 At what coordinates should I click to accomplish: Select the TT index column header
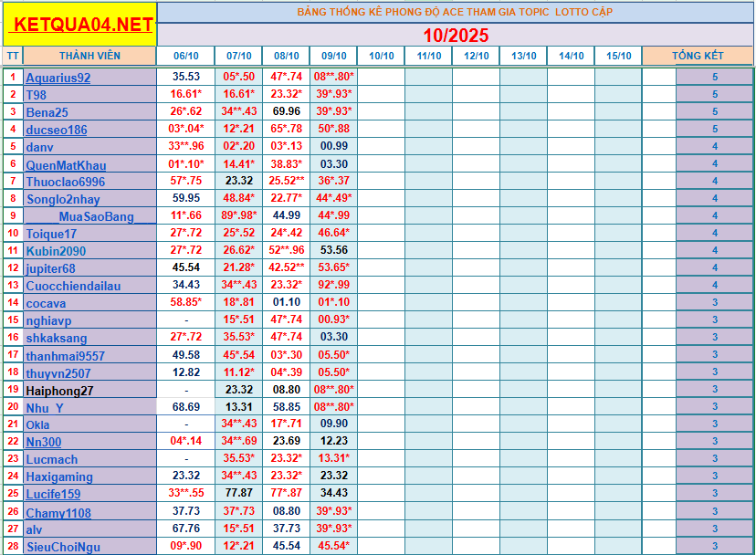[x=13, y=56]
